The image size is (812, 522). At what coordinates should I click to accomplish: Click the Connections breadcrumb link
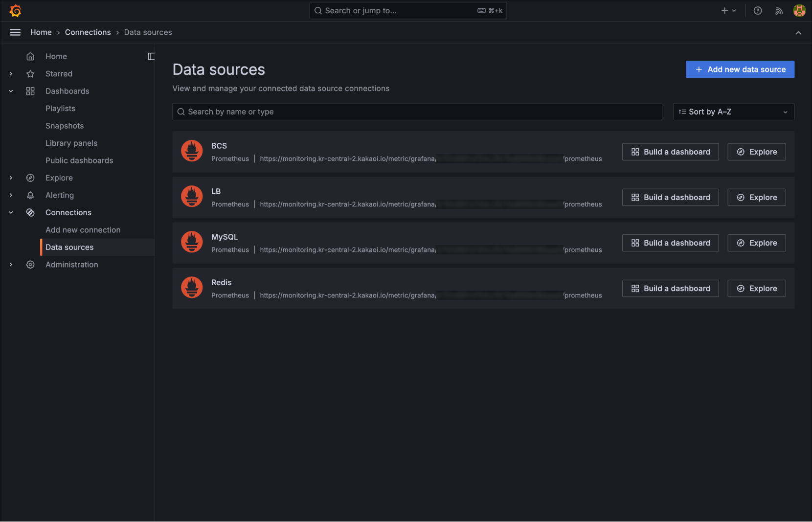[88, 32]
